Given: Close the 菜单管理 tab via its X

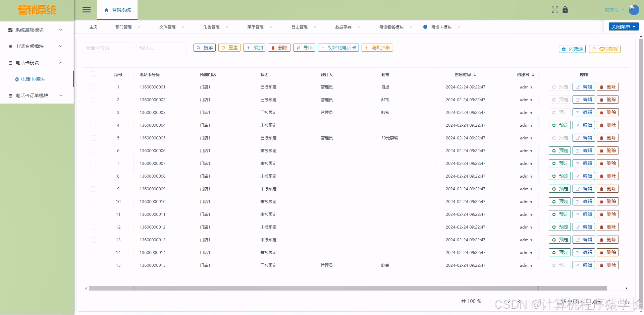Looking at the screenshot, I should (x=271, y=27).
